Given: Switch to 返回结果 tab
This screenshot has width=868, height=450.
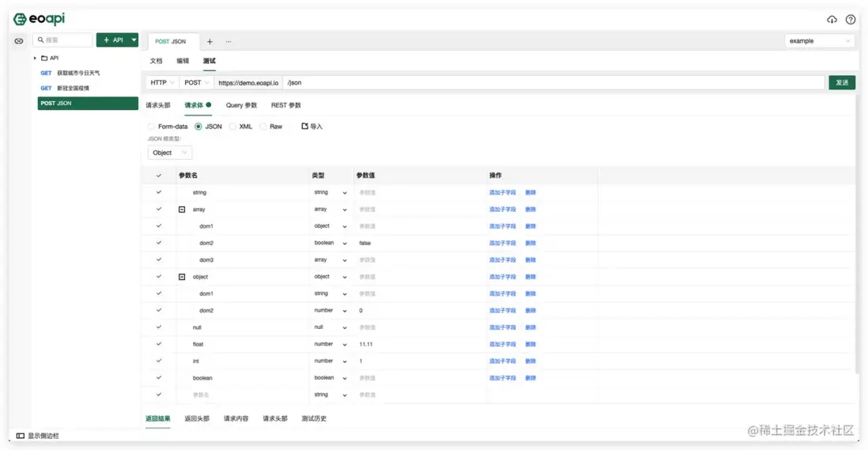Looking at the screenshot, I should 158,418.
